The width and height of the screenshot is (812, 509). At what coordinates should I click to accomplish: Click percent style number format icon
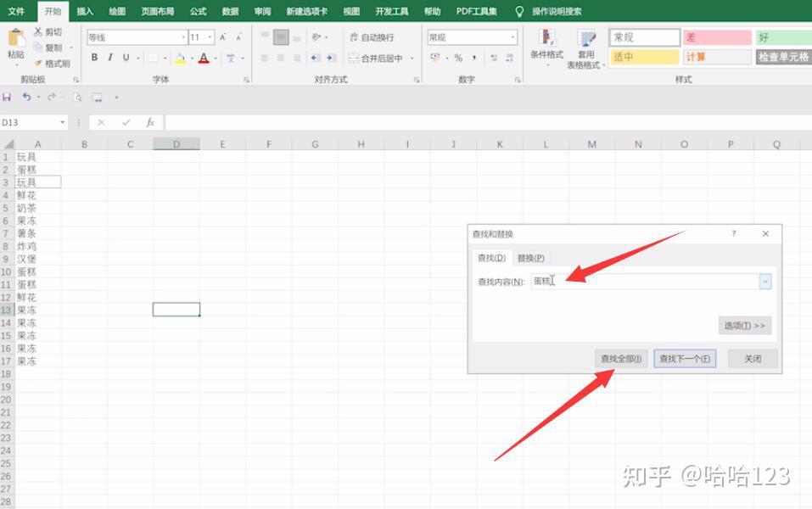458,58
